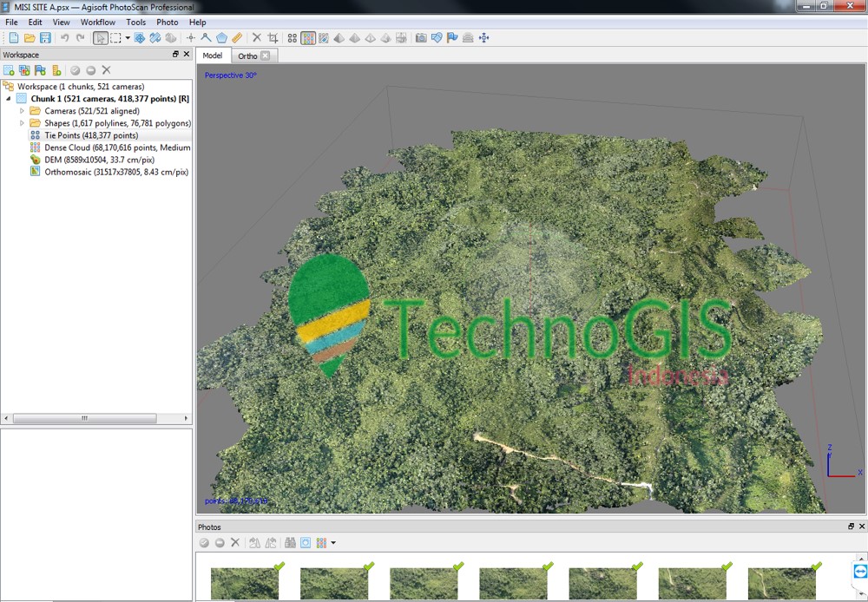Select the Navigation arrow tool
Screen dimensions: 868x602
[x=100, y=37]
